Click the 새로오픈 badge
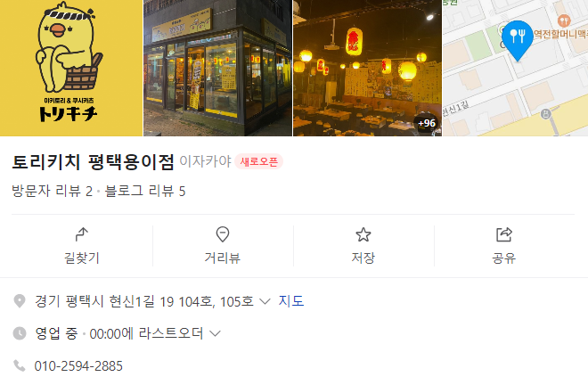Image resolution: width=588 pixels, height=385 pixels. (258, 161)
